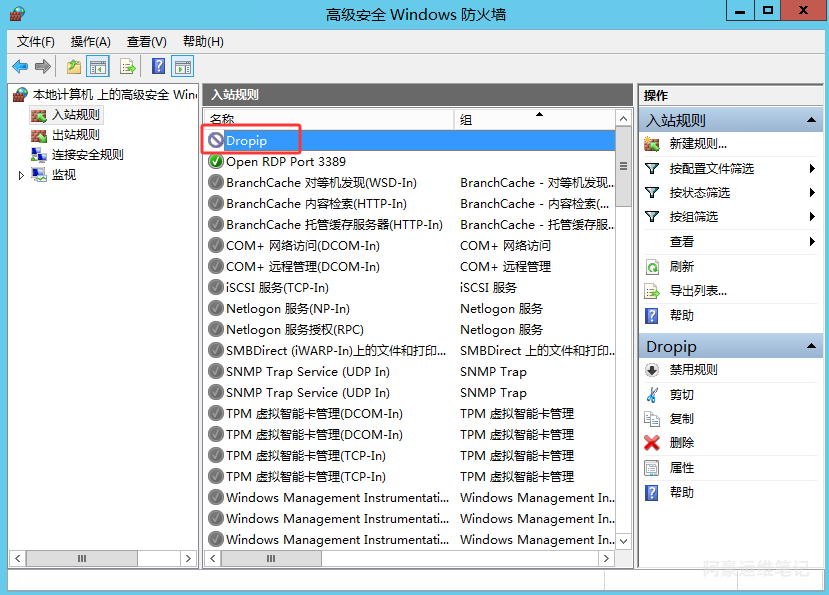Click the 剪切 scissors icon

(x=652, y=394)
